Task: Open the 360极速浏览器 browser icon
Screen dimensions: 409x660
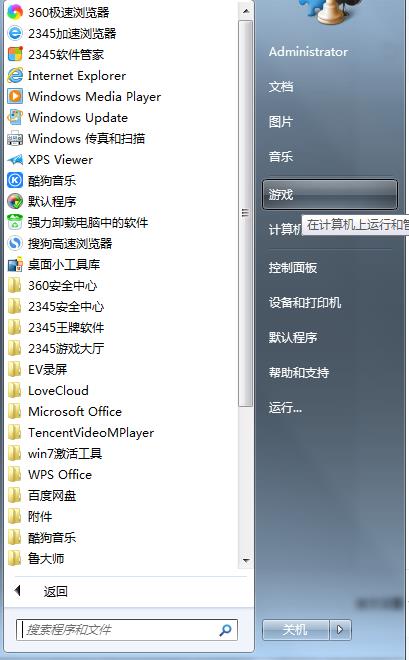Action: click(15, 12)
